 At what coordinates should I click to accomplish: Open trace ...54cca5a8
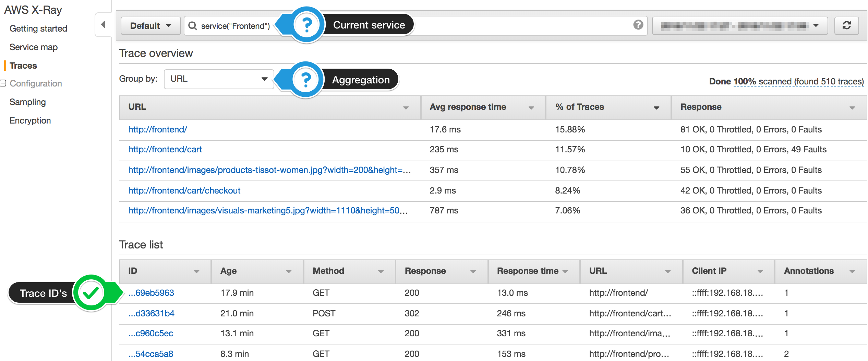151,354
